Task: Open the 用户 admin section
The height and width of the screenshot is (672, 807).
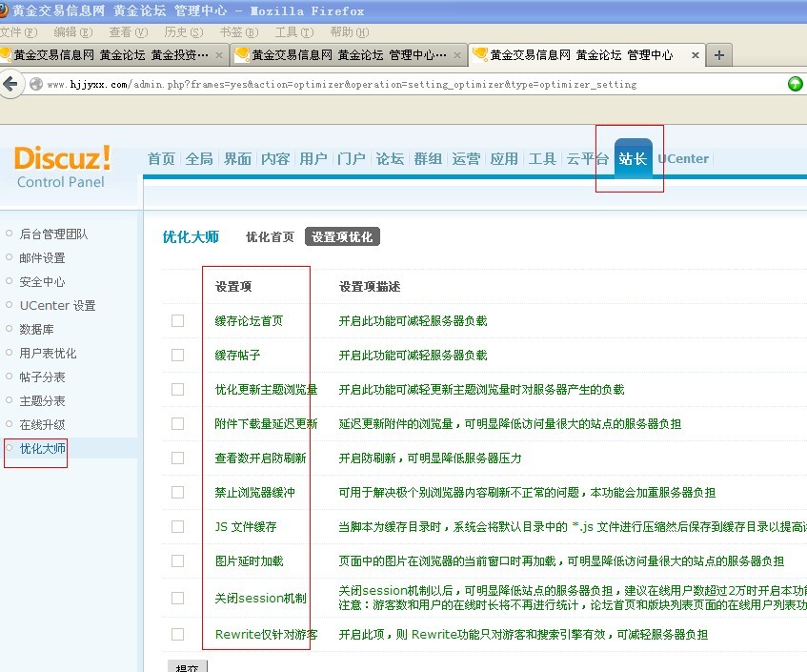Action: 313,158
